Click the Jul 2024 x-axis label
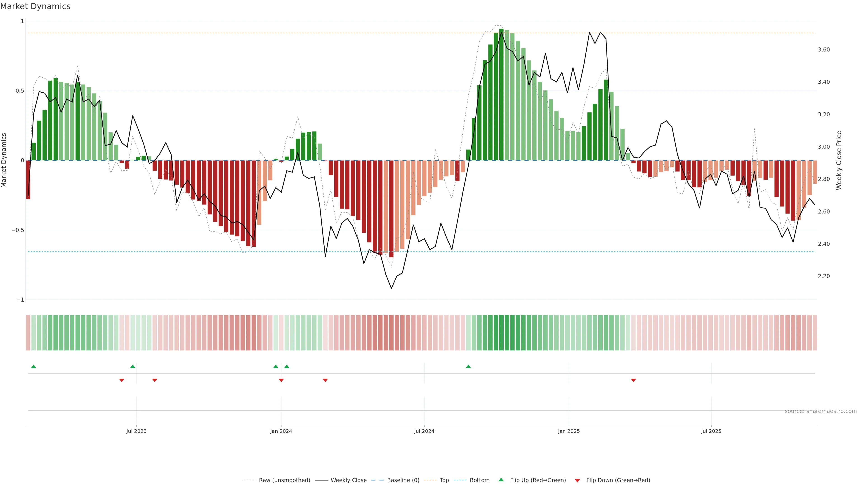The height and width of the screenshot is (488, 868). tap(424, 431)
